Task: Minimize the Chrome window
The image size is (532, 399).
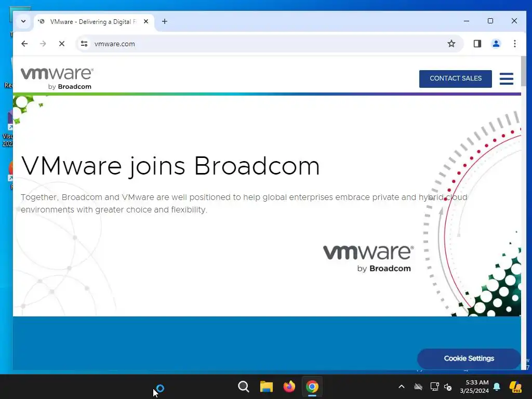Action: tap(467, 21)
